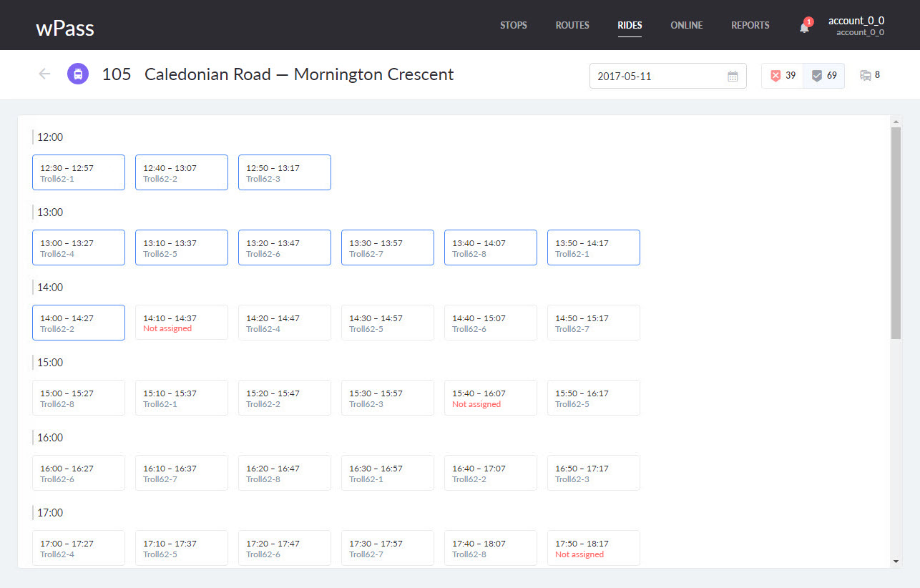Select the 16:30 – 16:57 Troll62-1 ride

[387, 473]
